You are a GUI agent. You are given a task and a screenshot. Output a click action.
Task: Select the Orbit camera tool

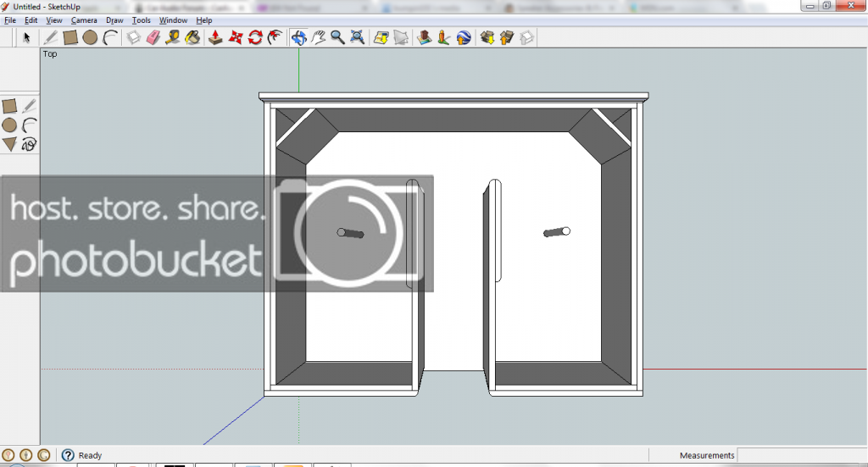coord(299,37)
